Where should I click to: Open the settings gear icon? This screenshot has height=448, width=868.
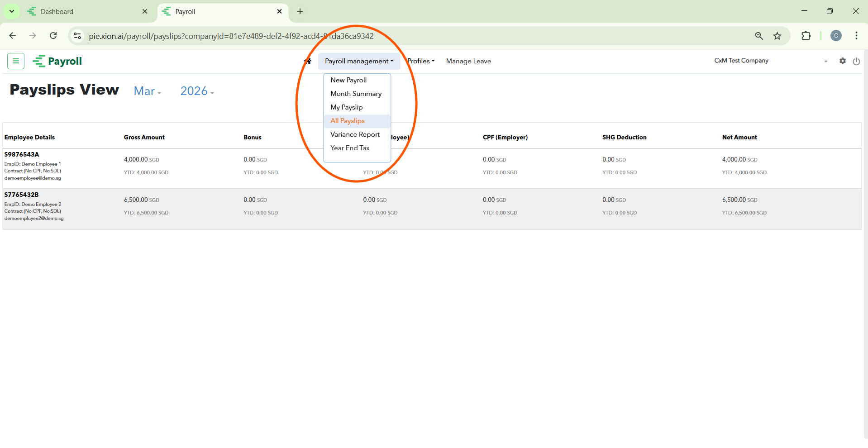(842, 61)
